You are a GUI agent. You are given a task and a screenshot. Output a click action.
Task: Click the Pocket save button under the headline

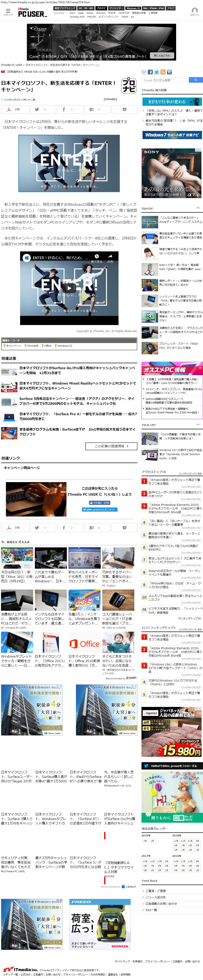pyautogui.click(x=124, y=109)
